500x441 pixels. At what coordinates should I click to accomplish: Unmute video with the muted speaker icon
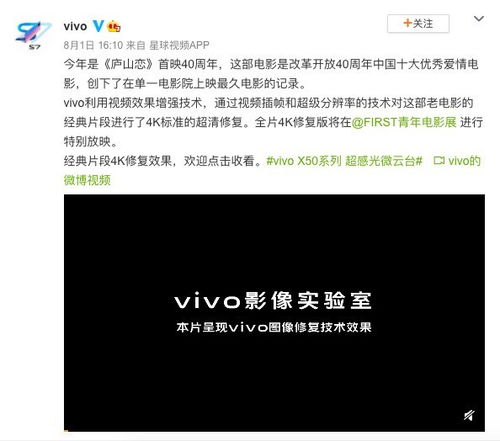[x=469, y=415]
